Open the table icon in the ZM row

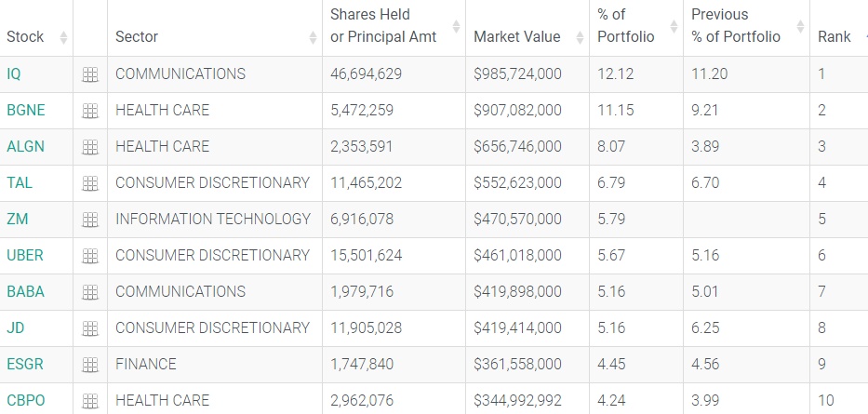(90, 220)
